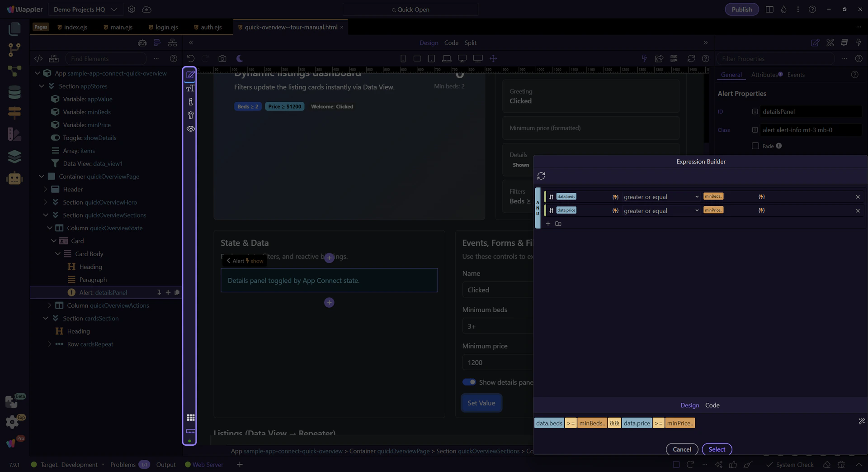Click the undo arrow in design toolbar
The height and width of the screenshot is (472, 868).
point(191,58)
